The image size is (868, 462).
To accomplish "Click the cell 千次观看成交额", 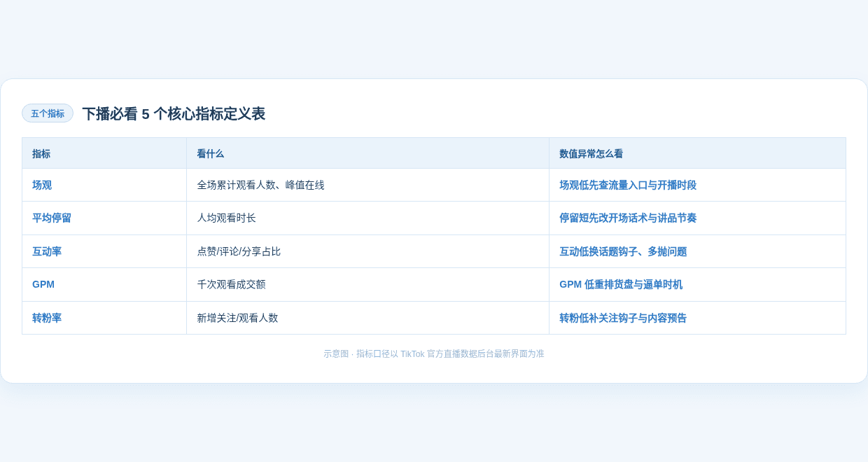I will [368, 285].
